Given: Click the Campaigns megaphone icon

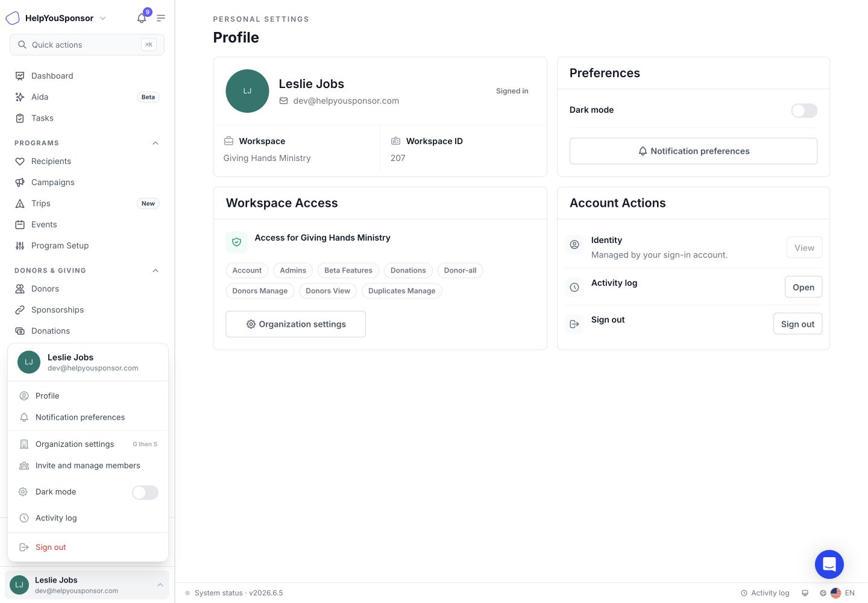Looking at the screenshot, I should pyautogui.click(x=20, y=183).
